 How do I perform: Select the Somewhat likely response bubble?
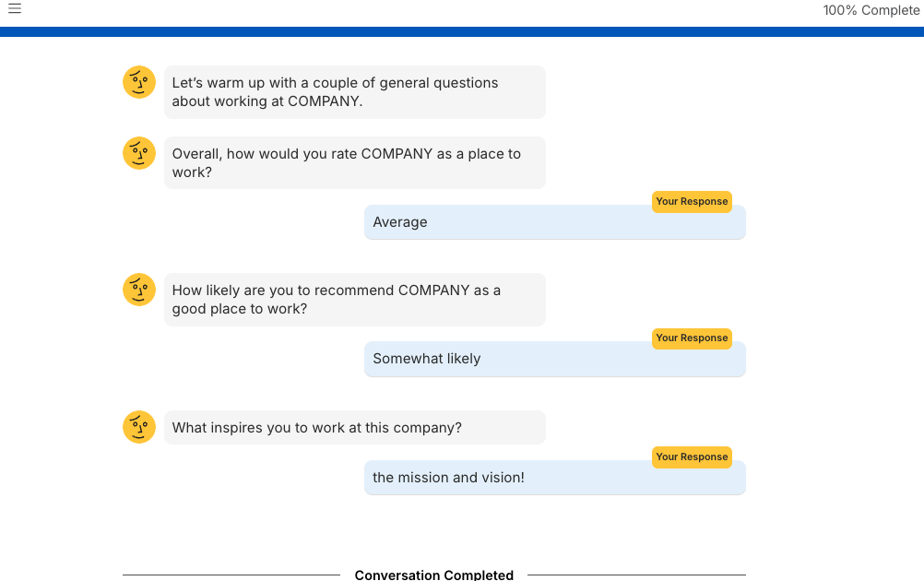point(554,358)
